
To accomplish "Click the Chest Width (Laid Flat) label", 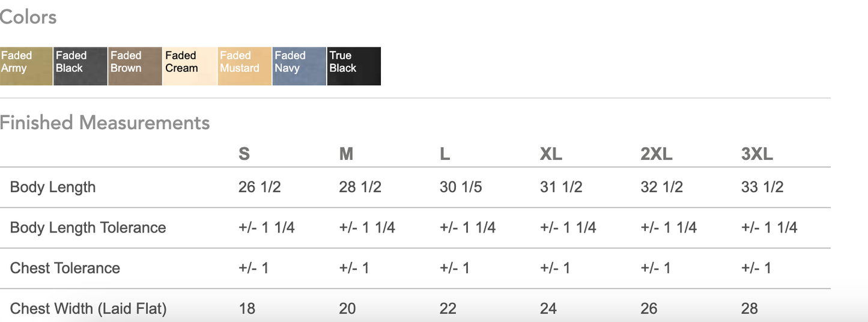I will click(88, 309).
